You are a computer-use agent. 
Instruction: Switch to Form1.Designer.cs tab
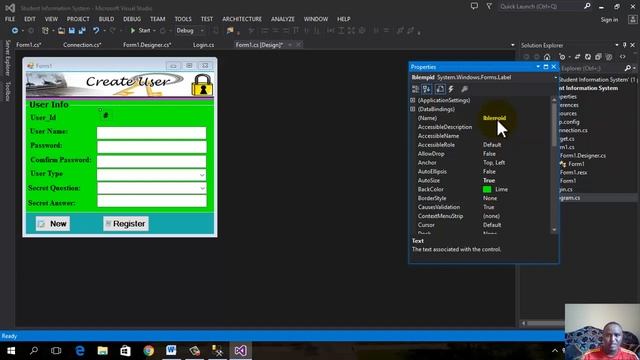click(x=147, y=45)
